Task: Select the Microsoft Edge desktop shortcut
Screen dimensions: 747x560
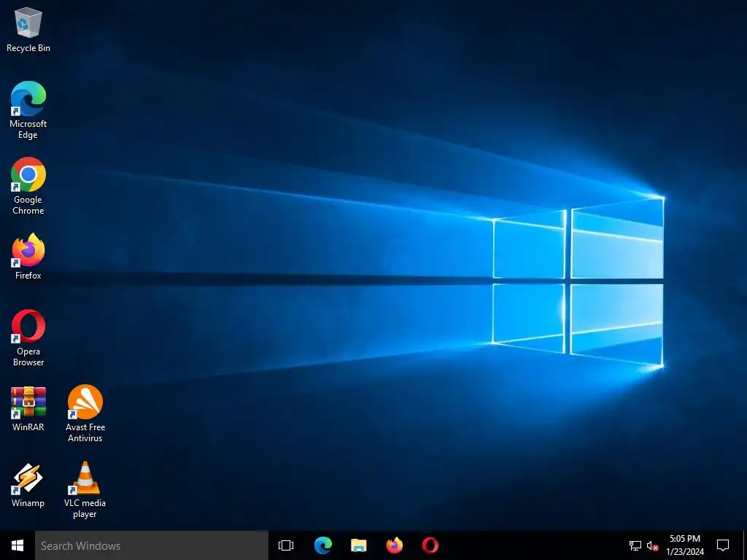Action: pyautogui.click(x=28, y=110)
